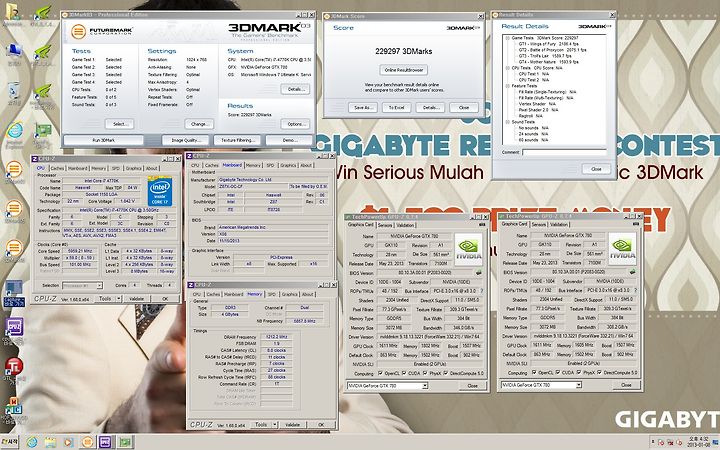Viewport: 720px width, 450px height.
Task: Switch to Caches tab in CPU-Z CPU window
Action: pyautogui.click(x=57, y=169)
